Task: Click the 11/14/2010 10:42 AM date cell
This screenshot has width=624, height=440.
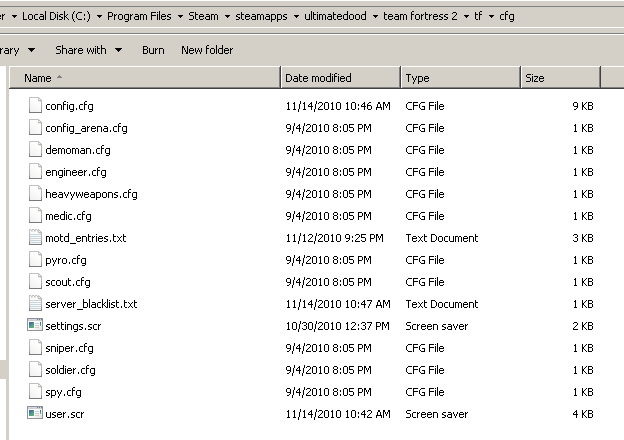Action: 338,414
